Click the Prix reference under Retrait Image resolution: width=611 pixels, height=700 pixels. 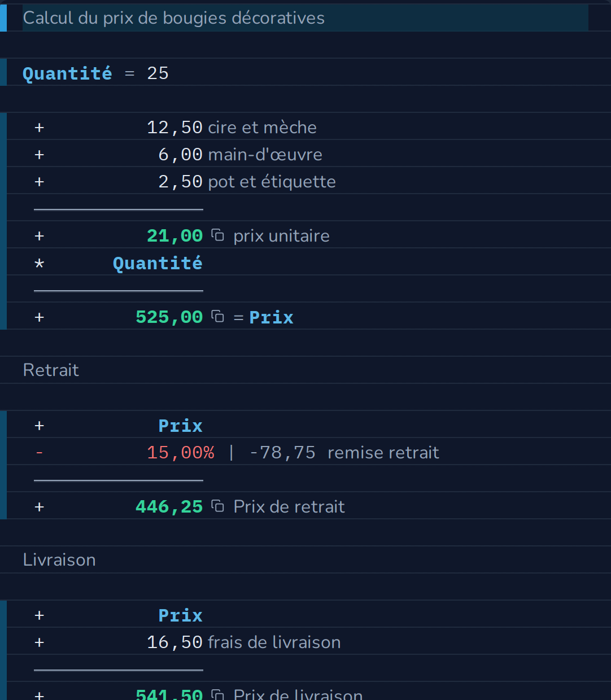coord(180,426)
